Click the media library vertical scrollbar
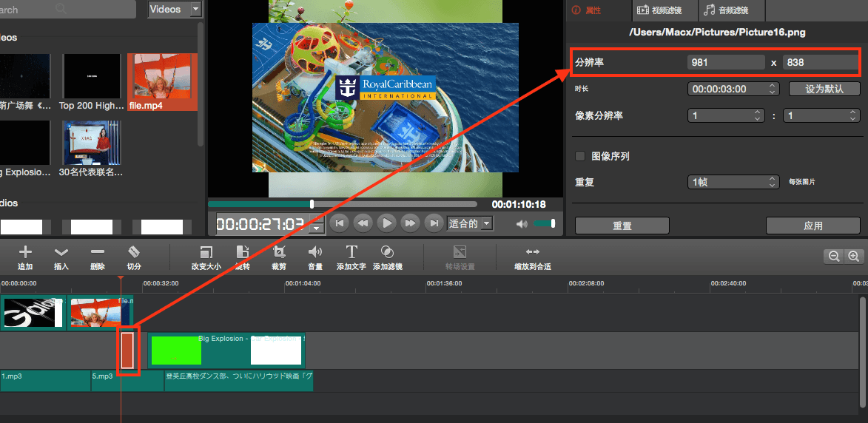Image resolution: width=868 pixels, height=423 pixels. [201, 86]
